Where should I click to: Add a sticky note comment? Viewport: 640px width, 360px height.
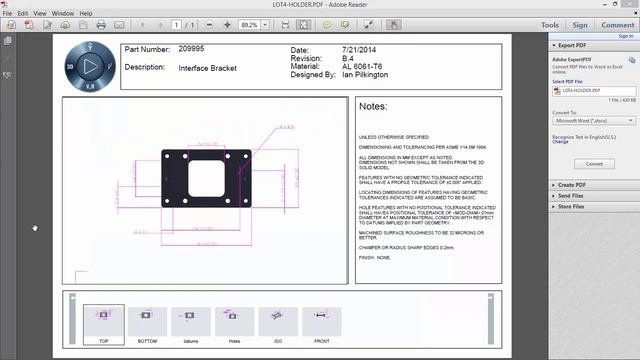[327, 25]
